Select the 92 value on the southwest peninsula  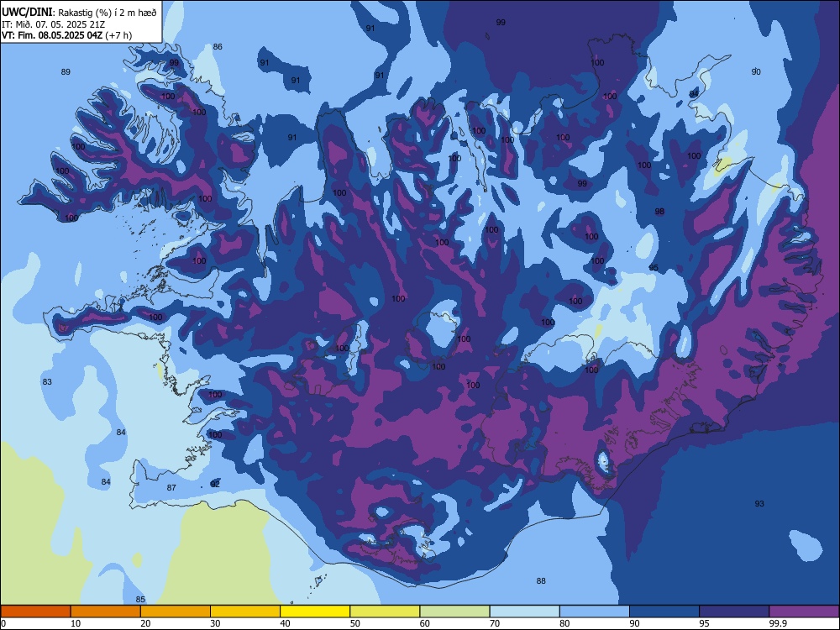pyautogui.click(x=215, y=485)
